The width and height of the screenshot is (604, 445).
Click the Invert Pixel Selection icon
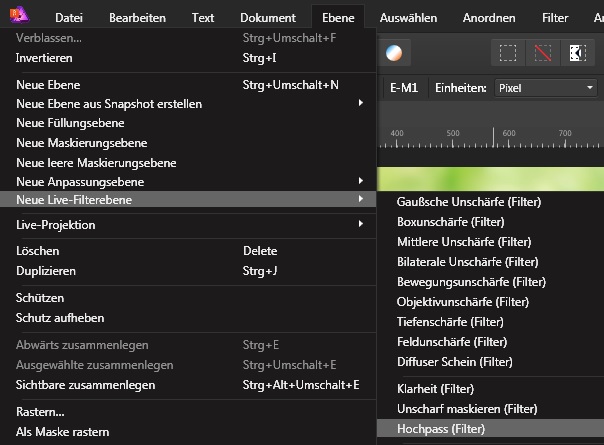click(x=577, y=53)
